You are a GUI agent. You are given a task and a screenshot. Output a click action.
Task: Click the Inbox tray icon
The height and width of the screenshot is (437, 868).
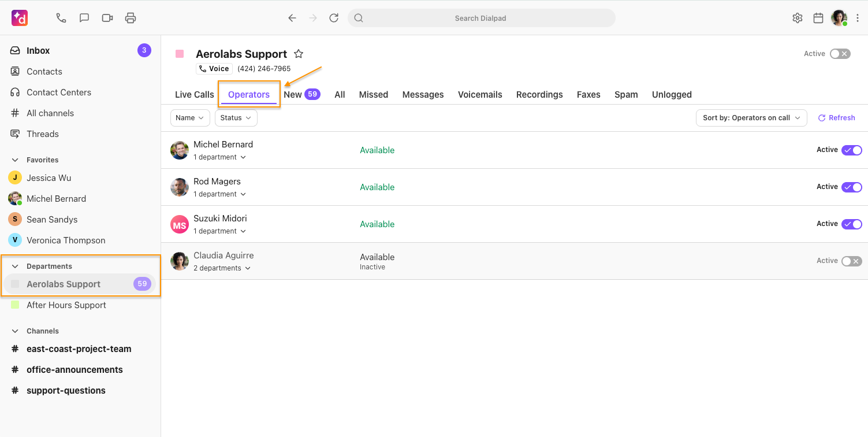[16, 51]
